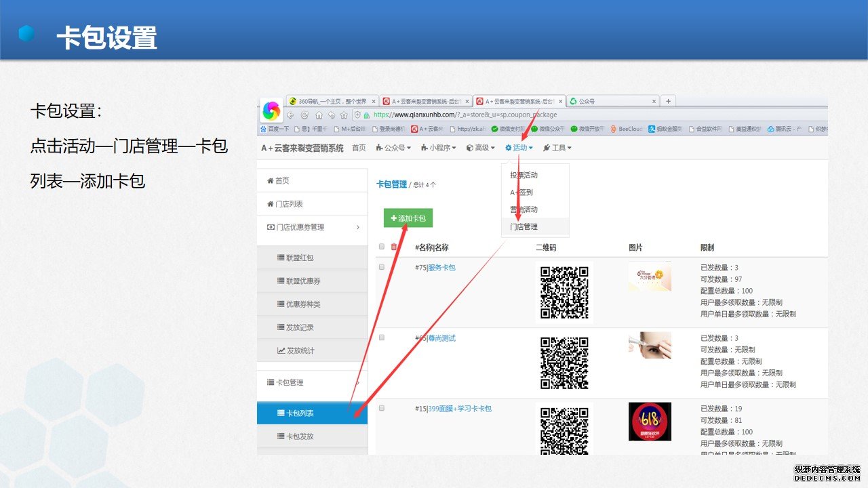Open 首页 in the left sidebar

click(313, 180)
